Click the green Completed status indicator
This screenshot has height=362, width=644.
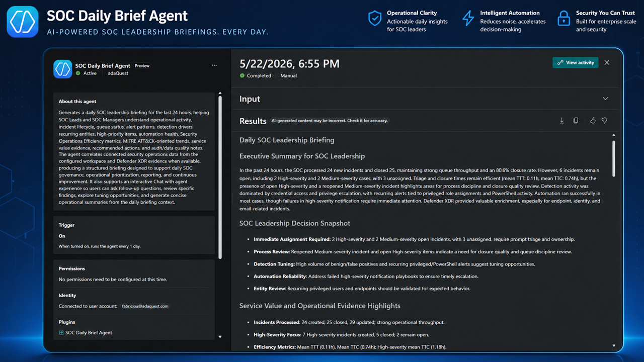[242, 76]
